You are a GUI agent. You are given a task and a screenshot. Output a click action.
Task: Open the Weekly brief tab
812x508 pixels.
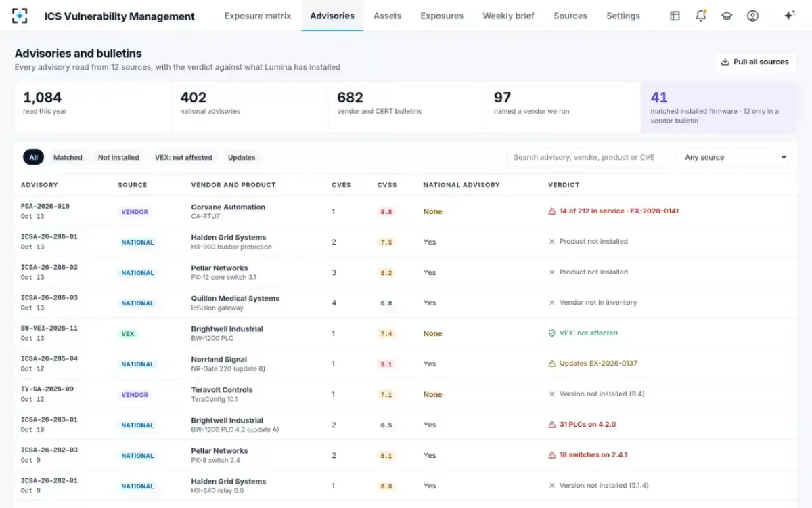[508, 16]
